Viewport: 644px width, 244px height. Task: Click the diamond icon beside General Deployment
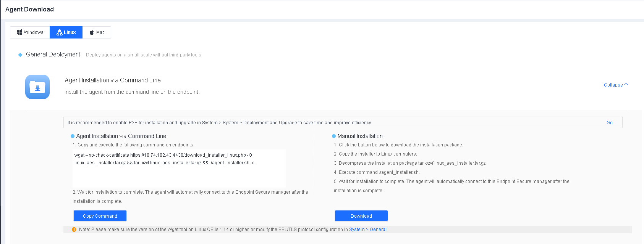click(20, 55)
